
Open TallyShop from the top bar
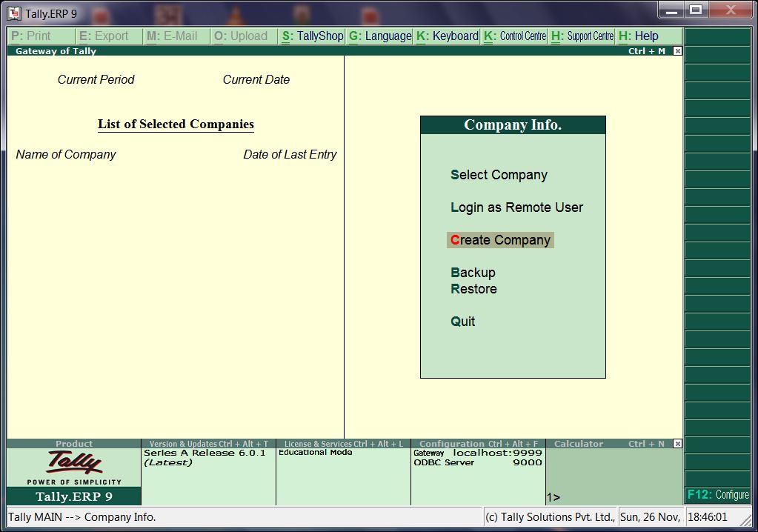(312, 36)
